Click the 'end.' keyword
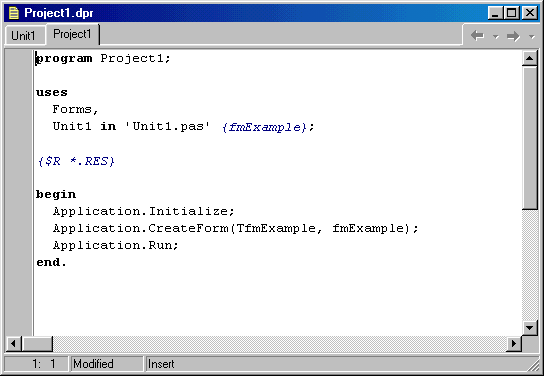The width and height of the screenshot is (544, 376). pos(51,263)
